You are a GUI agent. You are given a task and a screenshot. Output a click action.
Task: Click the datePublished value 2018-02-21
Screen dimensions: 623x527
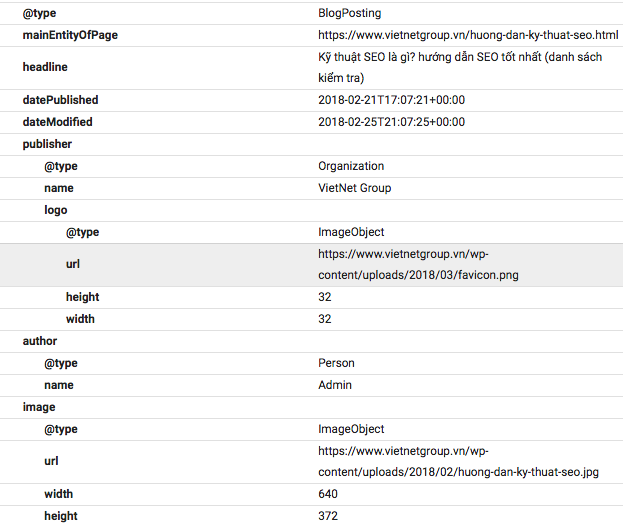pos(391,100)
